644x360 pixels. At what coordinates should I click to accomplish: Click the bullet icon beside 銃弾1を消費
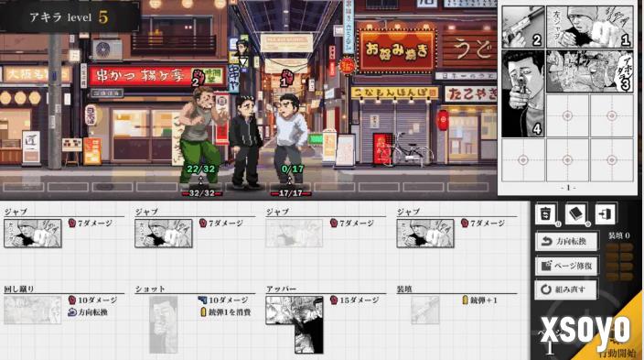(203, 312)
